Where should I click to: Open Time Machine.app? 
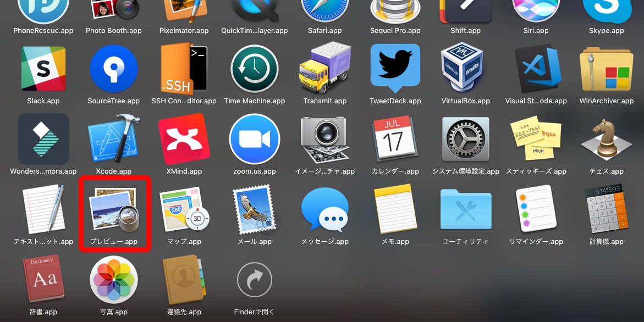click(254, 69)
